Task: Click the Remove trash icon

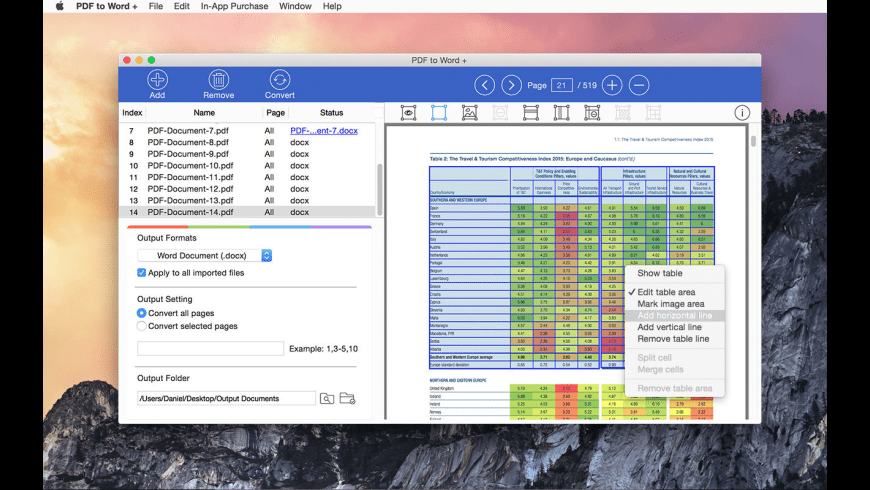Action: pos(218,81)
